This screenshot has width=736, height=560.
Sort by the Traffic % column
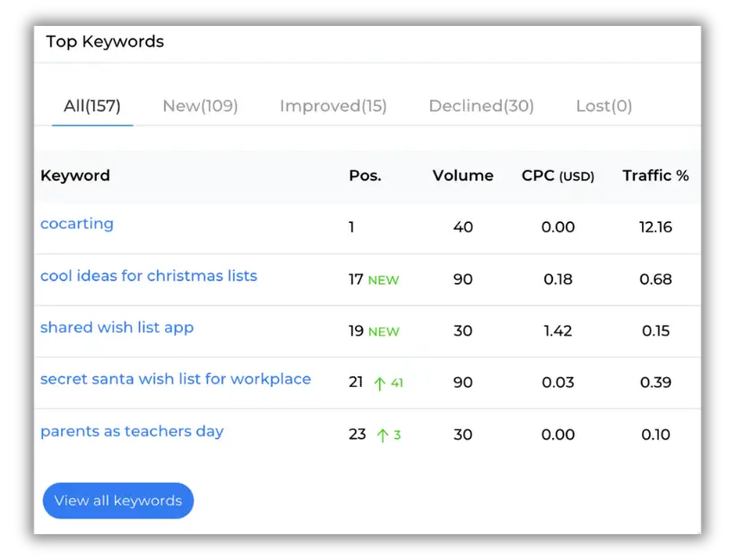pyautogui.click(x=656, y=176)
